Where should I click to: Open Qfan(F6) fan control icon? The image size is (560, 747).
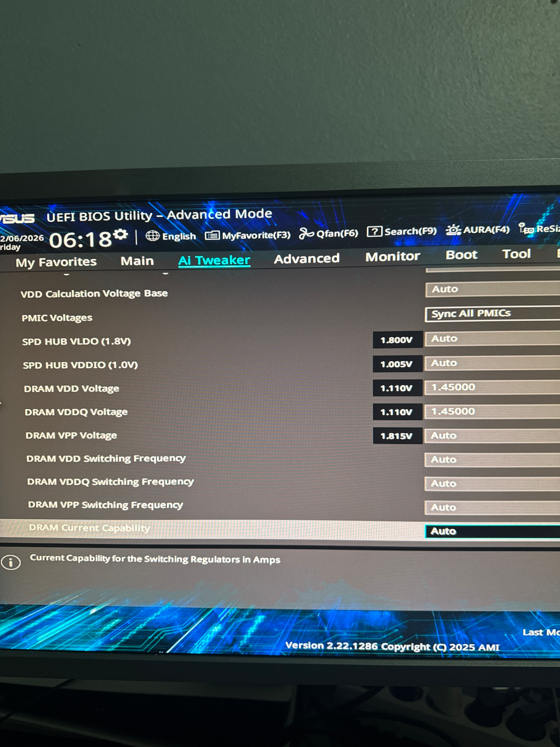[x=306, y=234]
